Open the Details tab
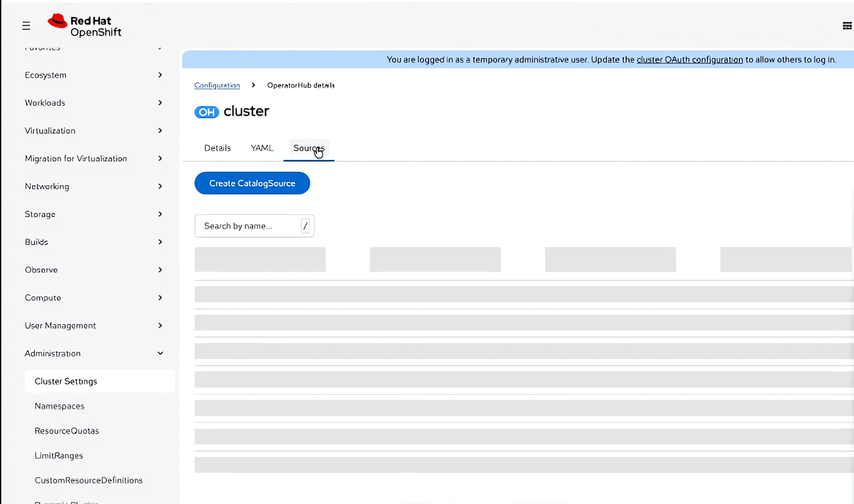 pyautogui.click(x=217, y=148)
